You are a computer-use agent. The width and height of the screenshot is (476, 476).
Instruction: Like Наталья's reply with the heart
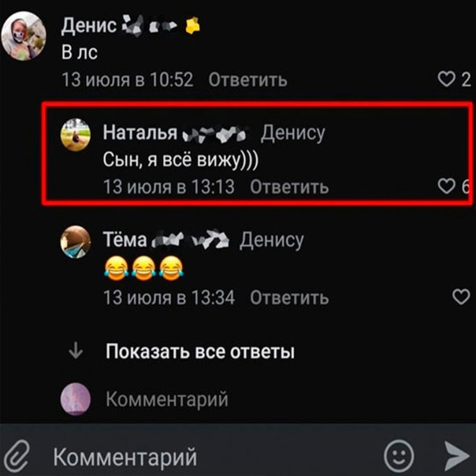click(x=447, y=186)
